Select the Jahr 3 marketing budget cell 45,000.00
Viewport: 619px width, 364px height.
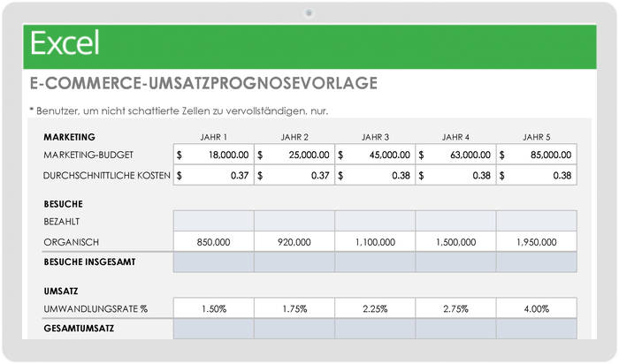click(x=375, y=155)
